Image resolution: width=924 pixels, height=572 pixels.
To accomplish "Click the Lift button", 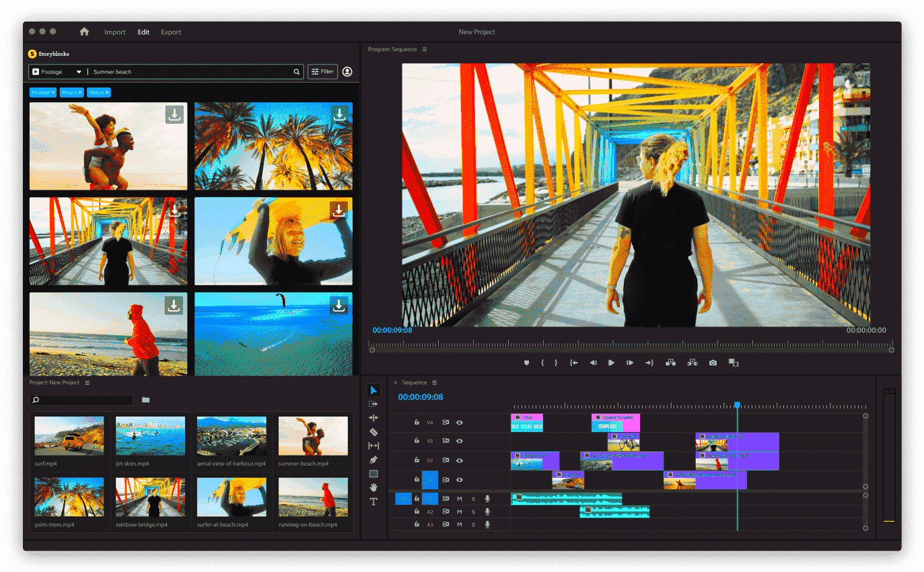I will pos(670,363).
